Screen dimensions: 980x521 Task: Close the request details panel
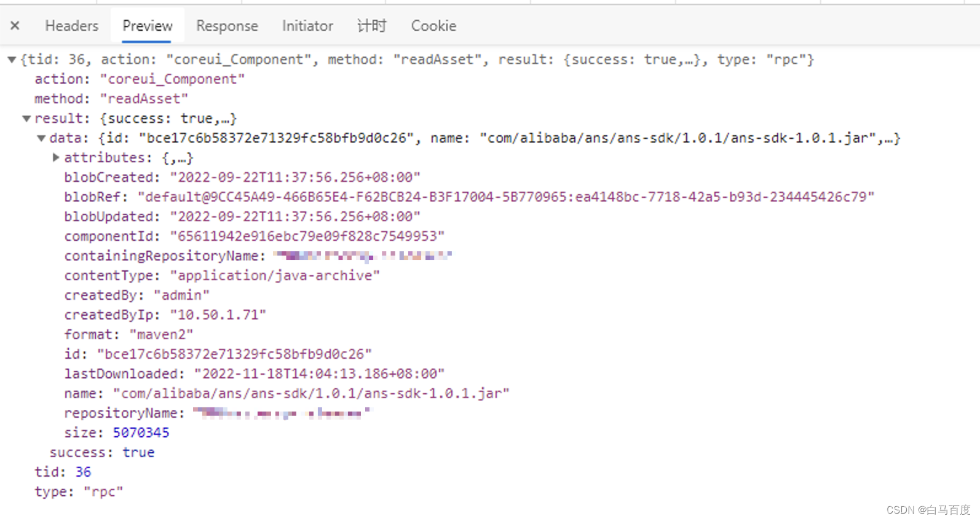coord(15,26)
